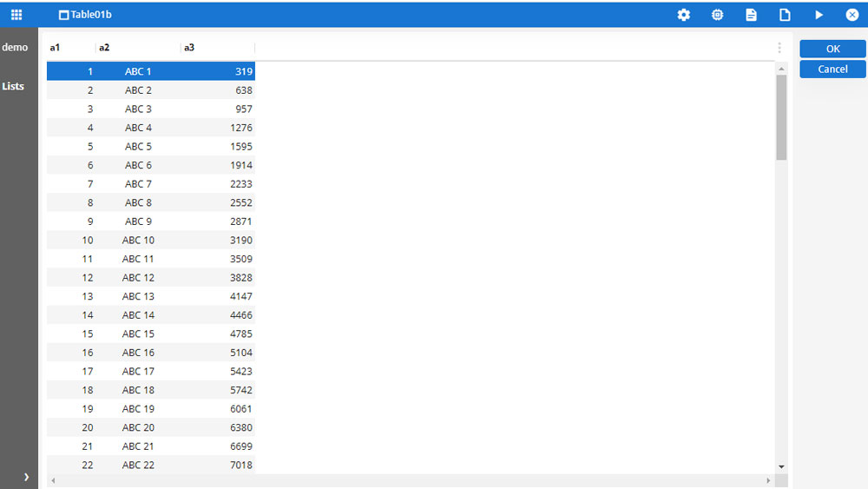
Task: Click the vertical scrollbar thumb
Action: pos(781,117)
